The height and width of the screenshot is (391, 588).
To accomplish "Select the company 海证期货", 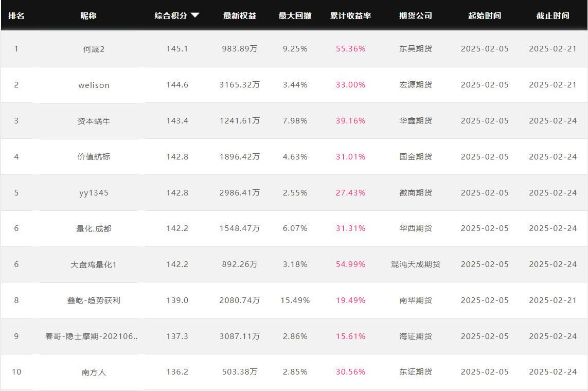I will [x=416, y=336].
